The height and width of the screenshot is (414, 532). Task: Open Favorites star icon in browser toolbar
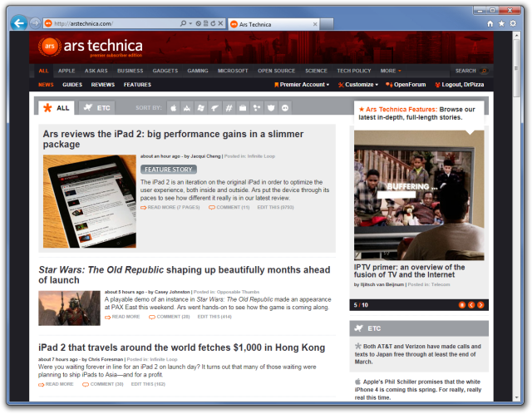[x=501, y=23]
